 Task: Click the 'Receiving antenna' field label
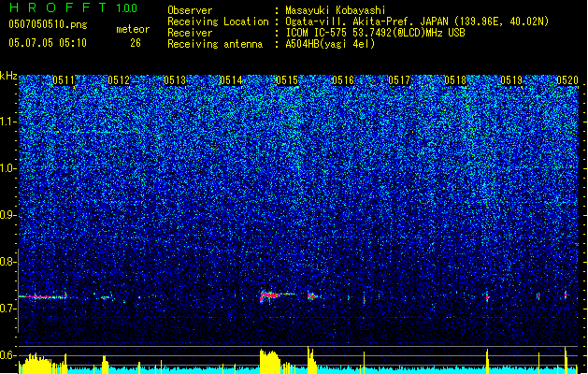[x=215, y=44]
